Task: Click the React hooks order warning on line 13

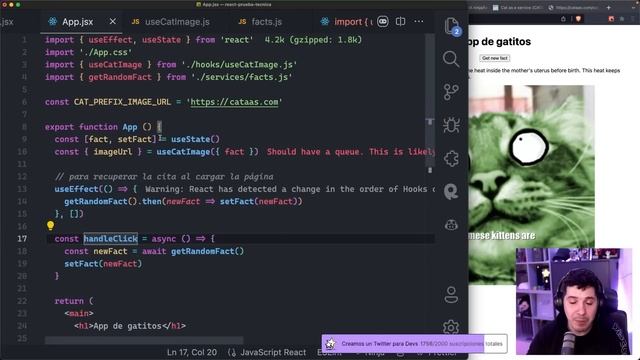Action: [x=290, y=189]
